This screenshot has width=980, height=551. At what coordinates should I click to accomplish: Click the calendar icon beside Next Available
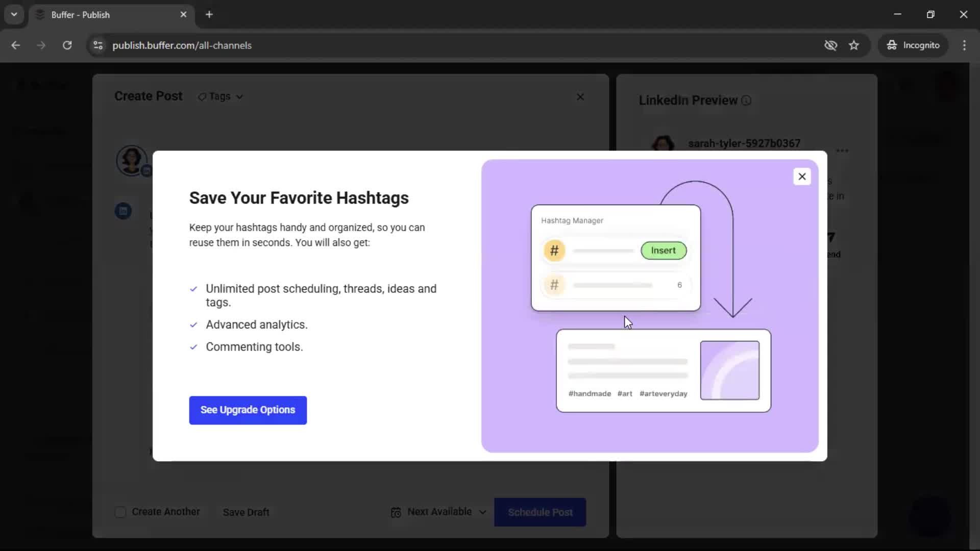point(395,512)
